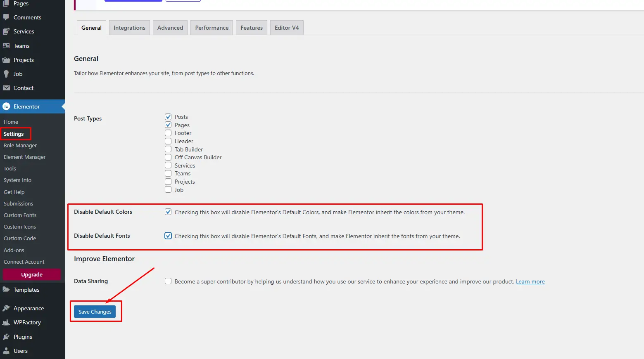
Task: Enable the Data Sharing checkbox
Action: tap(168, 281)
